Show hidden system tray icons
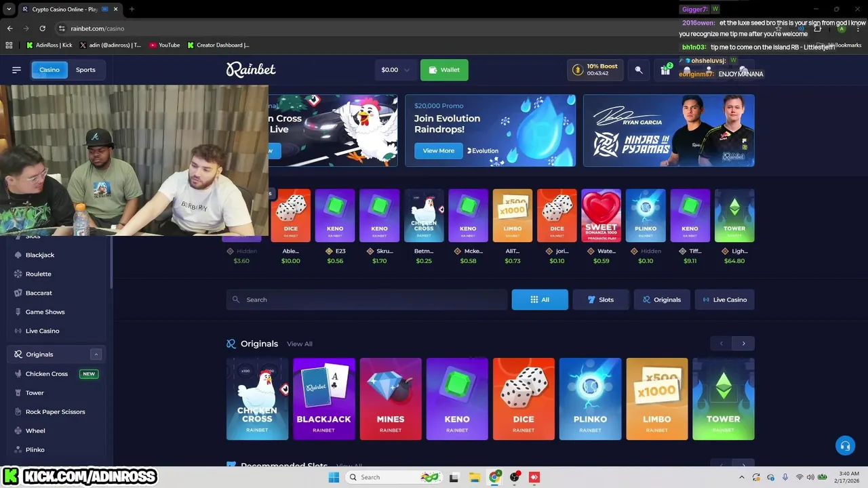The image size is (868, 488). click(x=742, y=477)
